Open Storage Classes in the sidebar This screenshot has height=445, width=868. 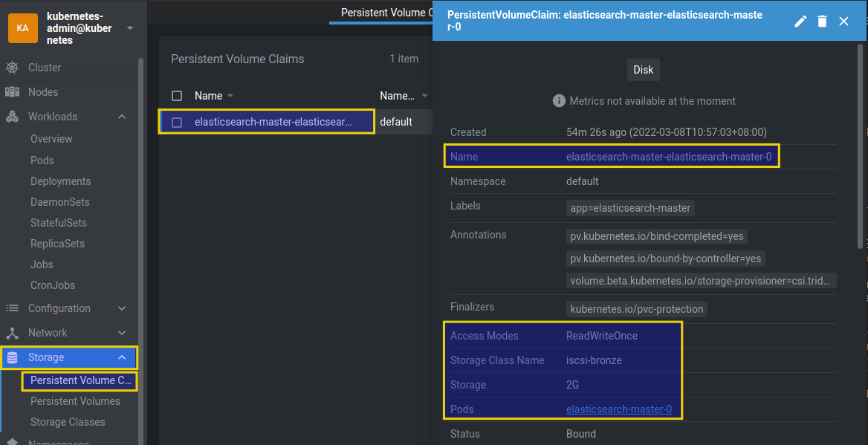click(68, 422)
